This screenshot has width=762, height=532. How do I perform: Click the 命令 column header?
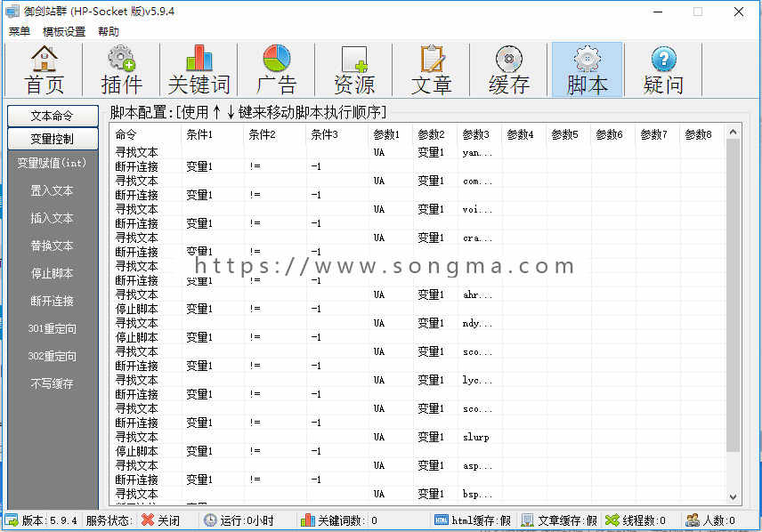[145, 134]
